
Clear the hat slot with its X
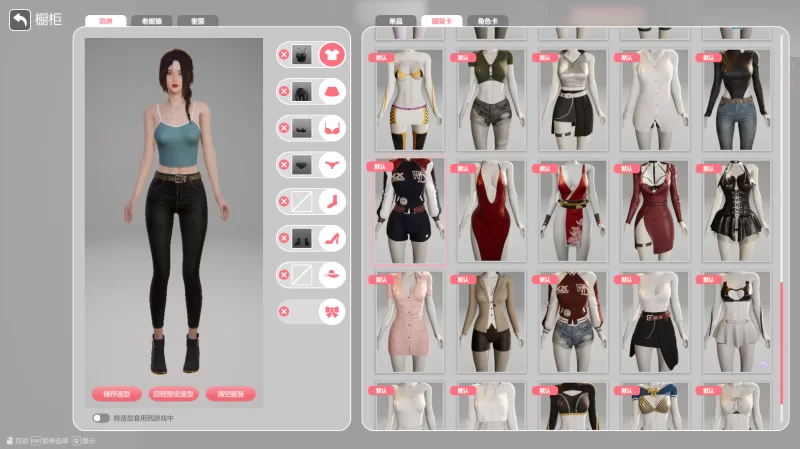tap(284, 275)
